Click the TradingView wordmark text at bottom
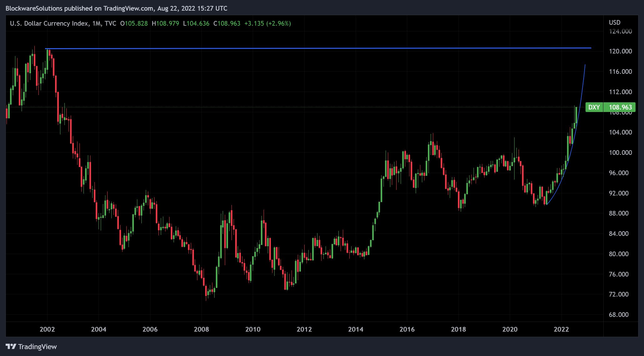Screen dimensions: 644x356 pos(38,347)
